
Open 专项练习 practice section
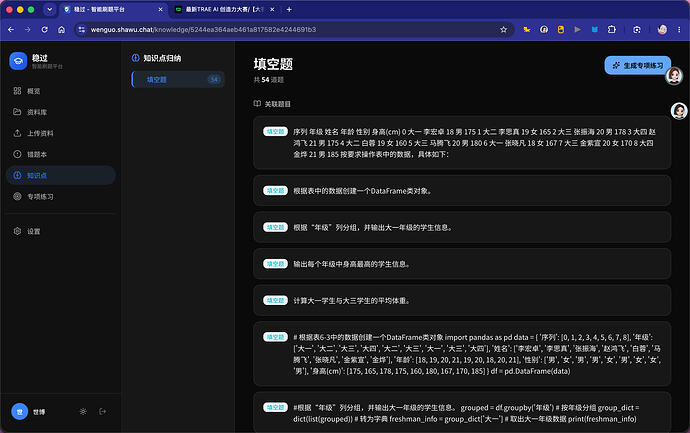click(61, 196)
